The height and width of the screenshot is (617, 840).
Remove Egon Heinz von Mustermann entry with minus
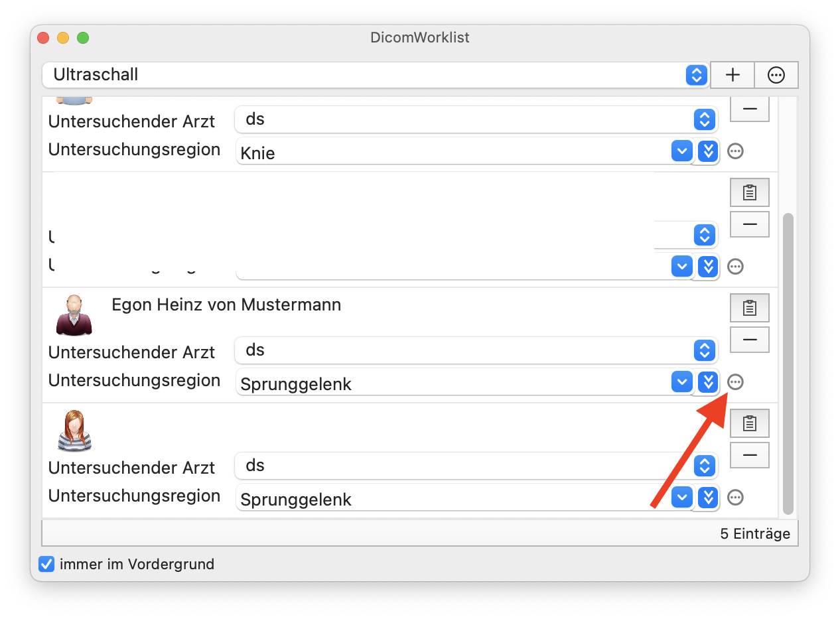(x=750, y=340)
